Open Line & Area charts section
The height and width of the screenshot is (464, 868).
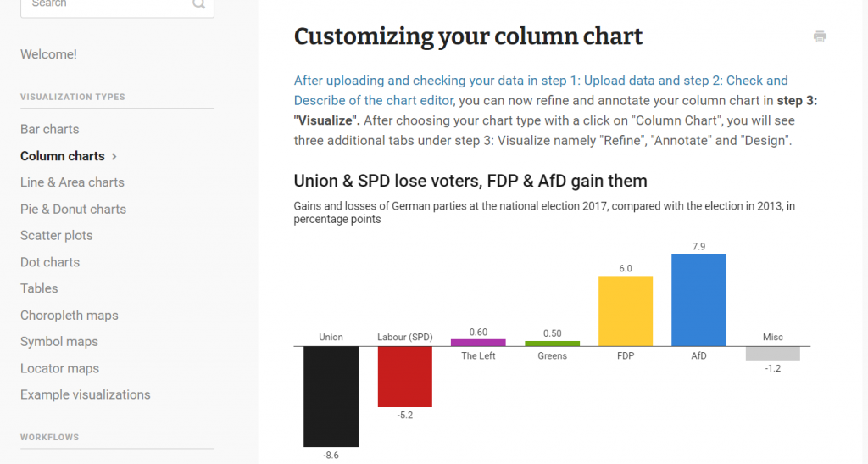point(72,182)
